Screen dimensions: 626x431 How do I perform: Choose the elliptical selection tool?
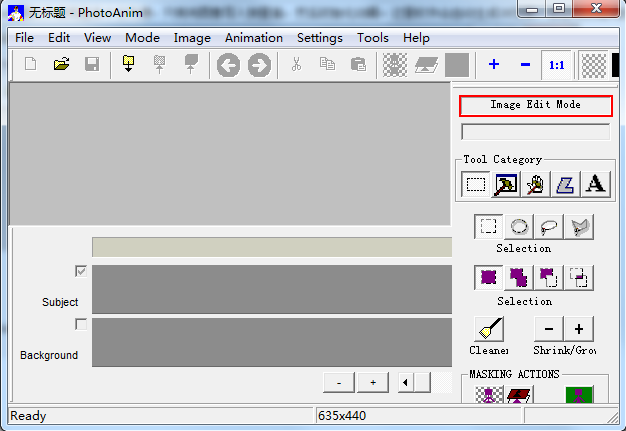point(519,226)
